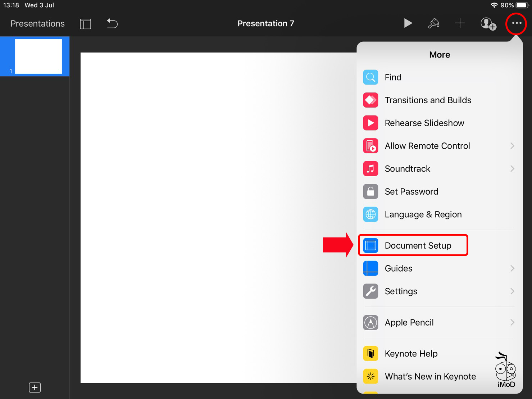Tap the three-dot More button
Screen dimensions: 532x399
[x=517, y=23]
